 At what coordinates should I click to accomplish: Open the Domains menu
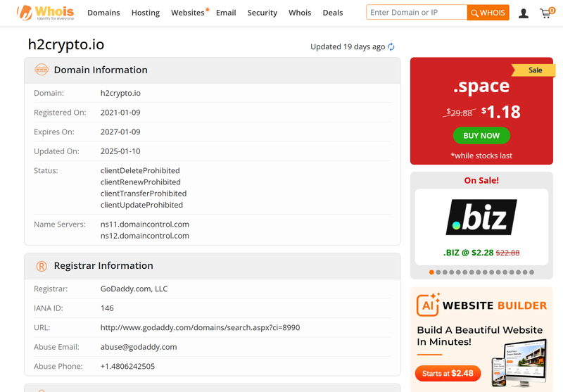[x=103, y=13]
